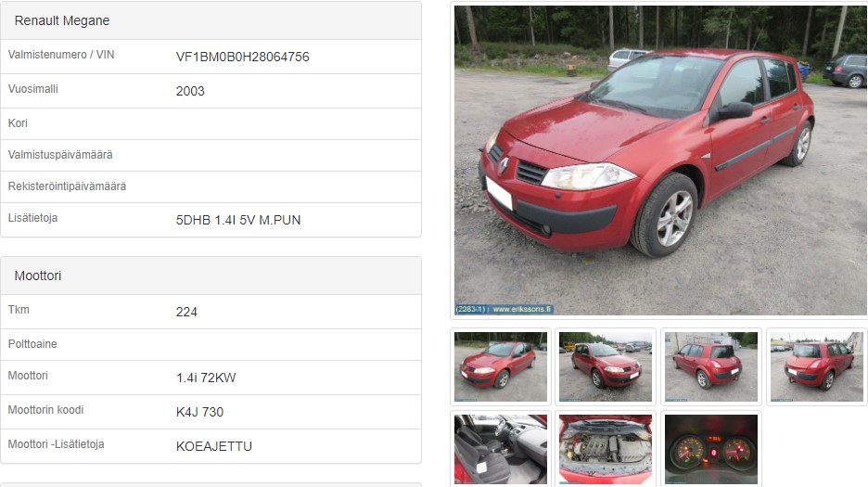Viewport: 868px width, 487px height.
Task: Click the 5DHB 1.4I 5V M.PUN details text
Action: click(x=238, y=221)
